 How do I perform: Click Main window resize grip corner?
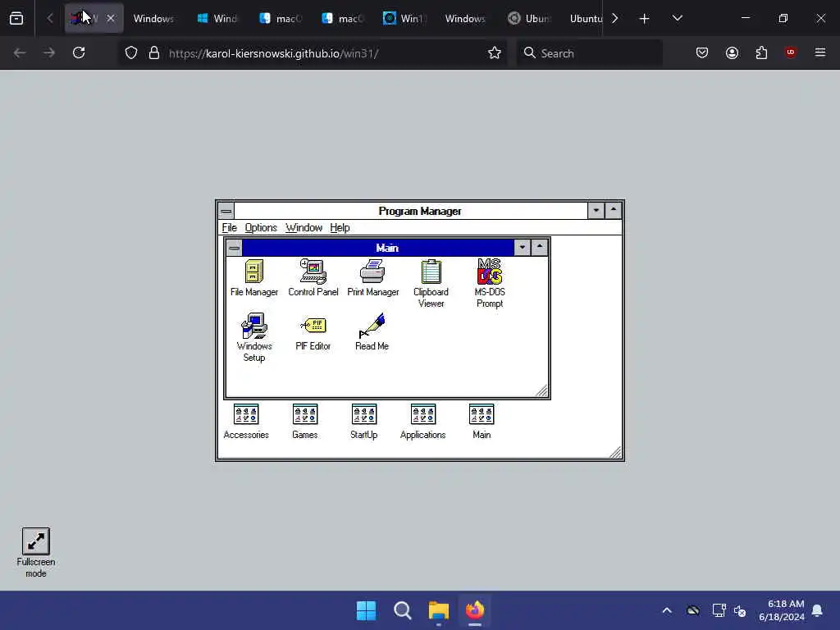pyautogui.click(x=541, y=391)
